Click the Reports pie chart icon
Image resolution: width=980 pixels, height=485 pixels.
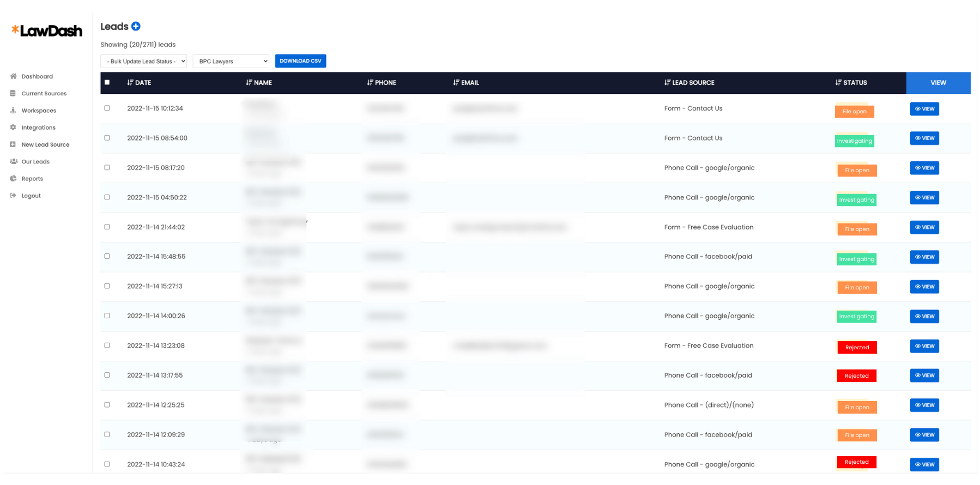click(x=13, y=178)
